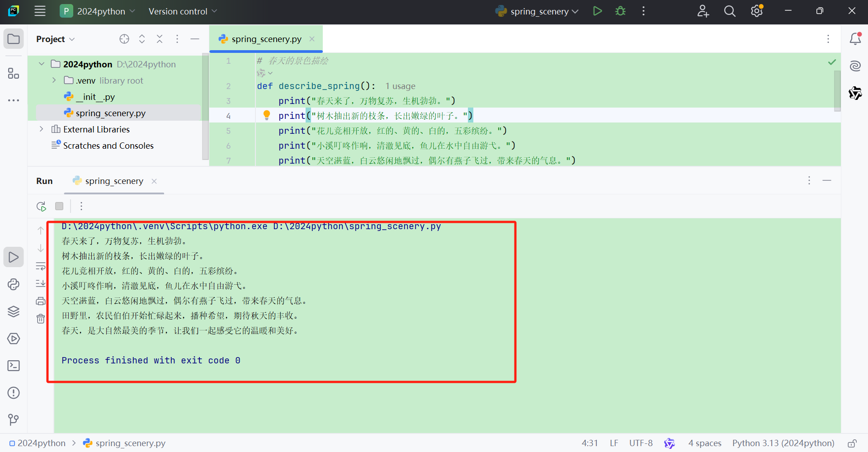The height and width of the screenshot is (452, 868).
Task: Open Run panel options menu
Action: coord(809,180)
